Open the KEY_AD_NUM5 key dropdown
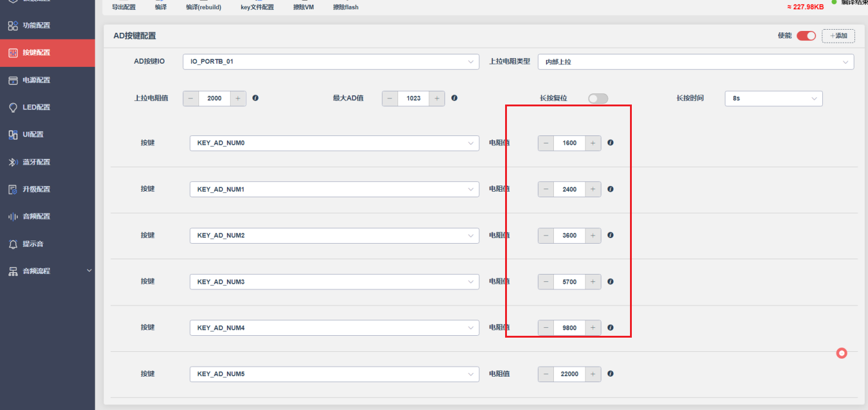 (334, 374)
